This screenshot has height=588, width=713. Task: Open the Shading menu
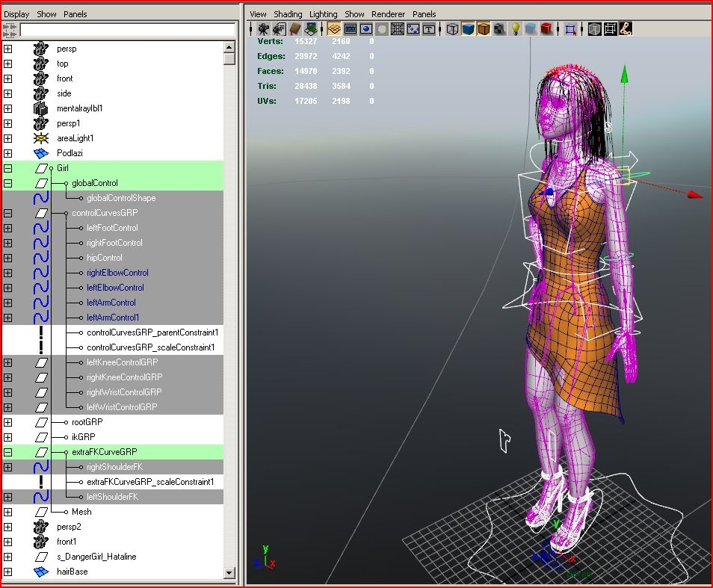(x=288, y=13)
